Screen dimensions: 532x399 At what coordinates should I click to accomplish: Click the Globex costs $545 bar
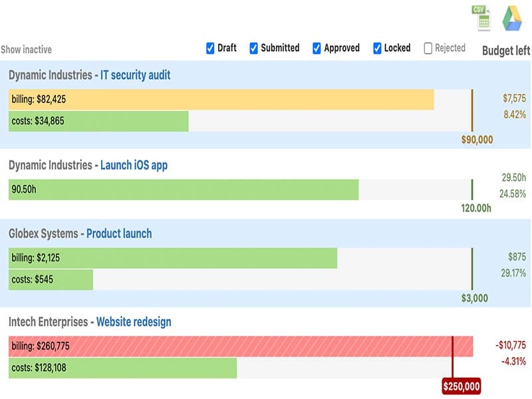[51, 279]
